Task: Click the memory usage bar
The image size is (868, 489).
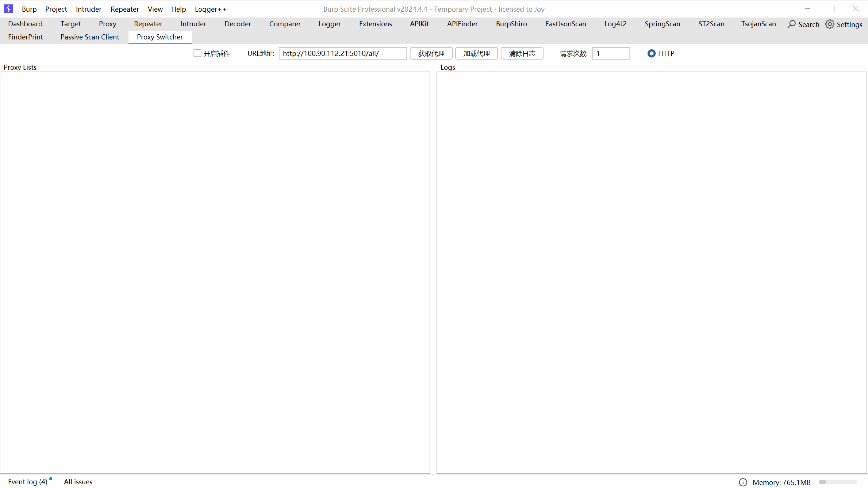Action: tap(838, 482)
